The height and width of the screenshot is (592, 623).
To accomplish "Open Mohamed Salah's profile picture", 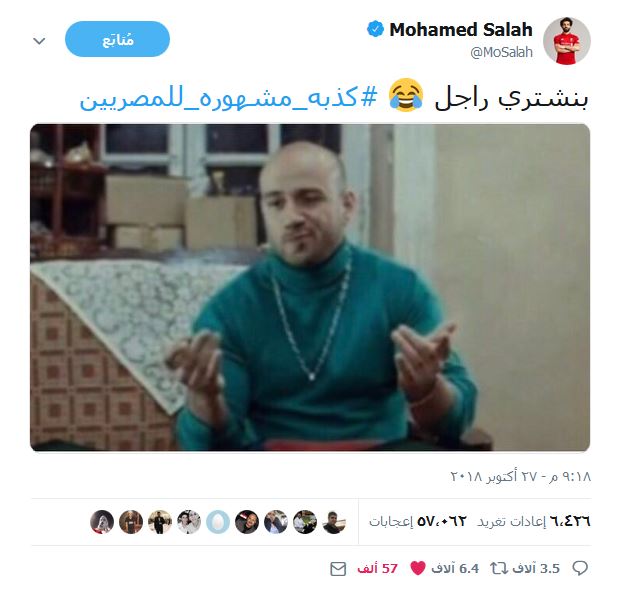I will pyautogui.click(x=567, y=41).
